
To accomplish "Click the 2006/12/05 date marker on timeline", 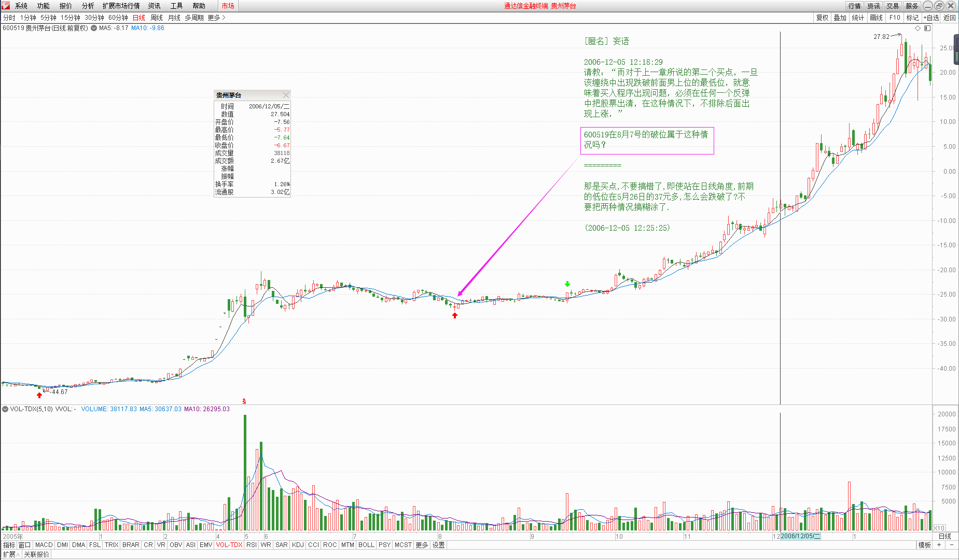I will tap(800, 536).
